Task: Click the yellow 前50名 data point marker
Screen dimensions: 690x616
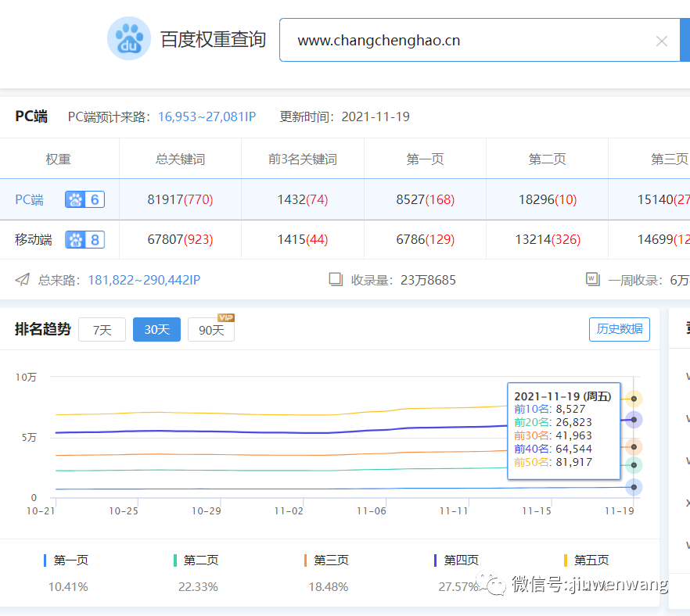Action: [634, 399]
